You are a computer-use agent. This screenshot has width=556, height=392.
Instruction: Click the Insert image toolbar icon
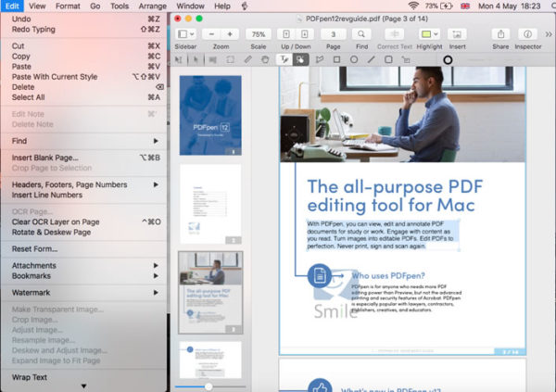pyautogui.click(x=457, y=34)
